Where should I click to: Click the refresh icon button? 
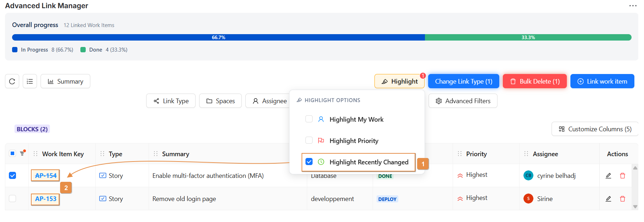pyautogui.click(x=12, y=81)
